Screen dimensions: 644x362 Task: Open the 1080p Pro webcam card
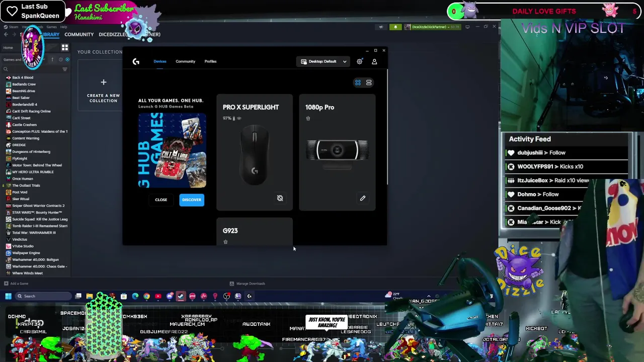(x=337, y=152)
